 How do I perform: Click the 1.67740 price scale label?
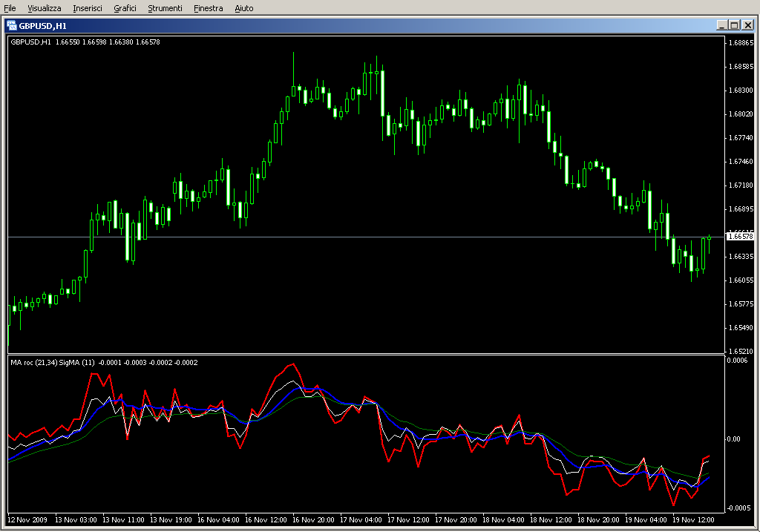coord(741,137)
